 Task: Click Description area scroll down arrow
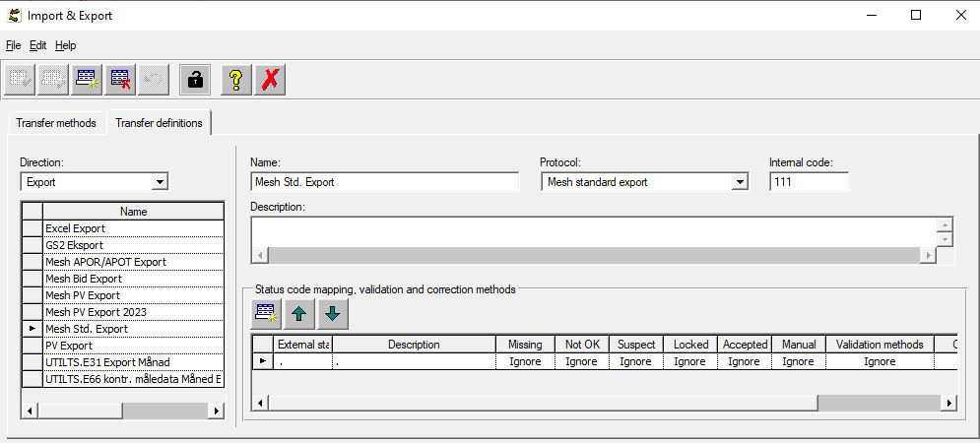pos(945,240)
